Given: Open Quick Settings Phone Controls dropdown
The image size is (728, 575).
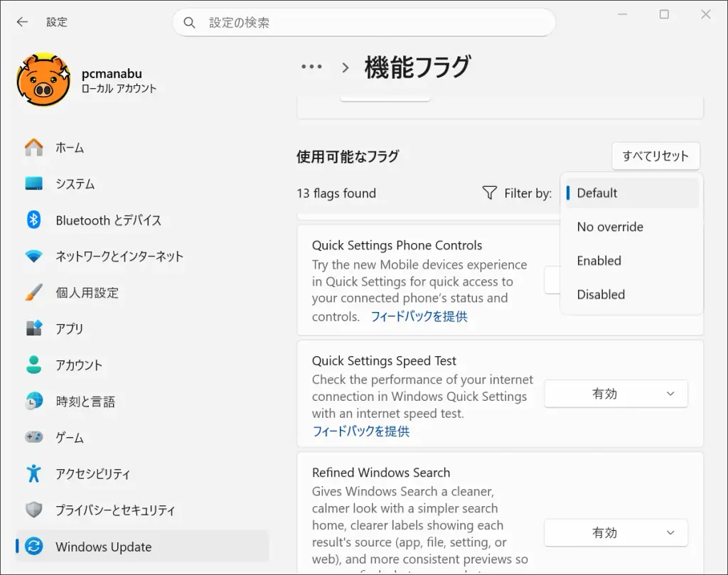Looking at the screenshot, I should click(552, 280).
